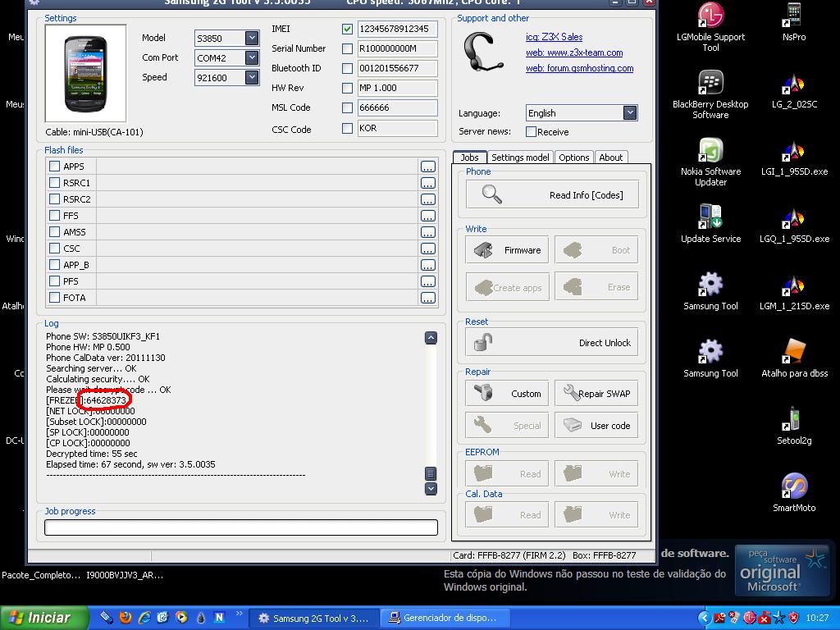Open forum.gsmhosting.com link
The height and width of the screenshot is (630, 840).
pyautogui.click(x=580, y=68)
